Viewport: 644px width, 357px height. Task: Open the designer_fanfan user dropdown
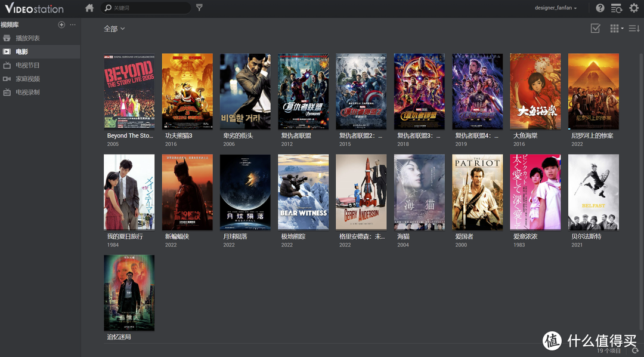[x=555, y=8]
